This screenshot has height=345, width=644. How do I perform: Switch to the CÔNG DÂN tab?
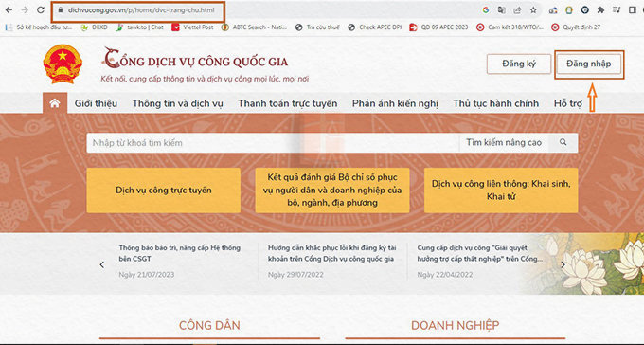point(209,326)
